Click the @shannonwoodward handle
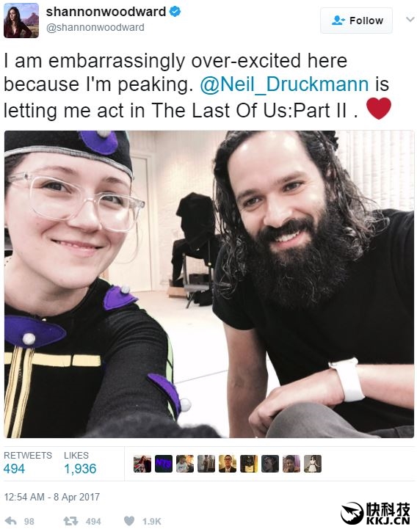 [x=95, y=27]
